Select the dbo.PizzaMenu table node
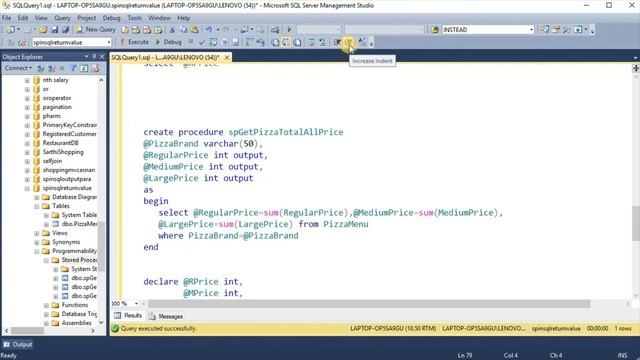Screen dimensions: 640x360 (x=80, y=224)
